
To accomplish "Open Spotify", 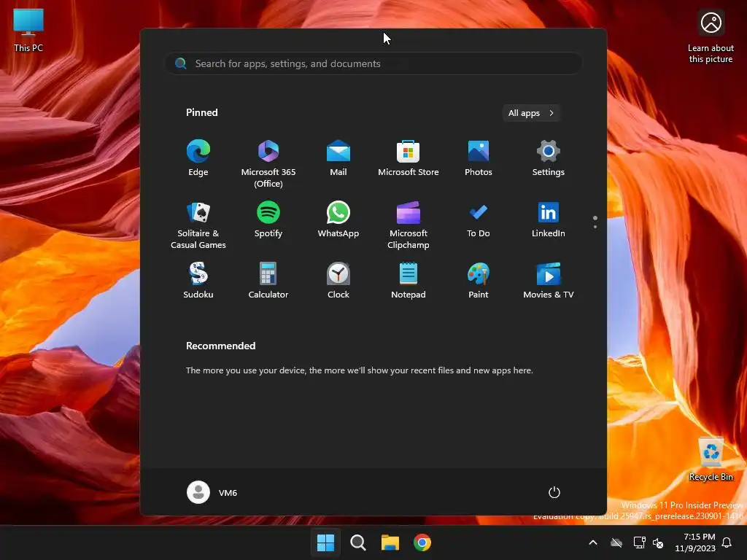I will coord(268,219).
